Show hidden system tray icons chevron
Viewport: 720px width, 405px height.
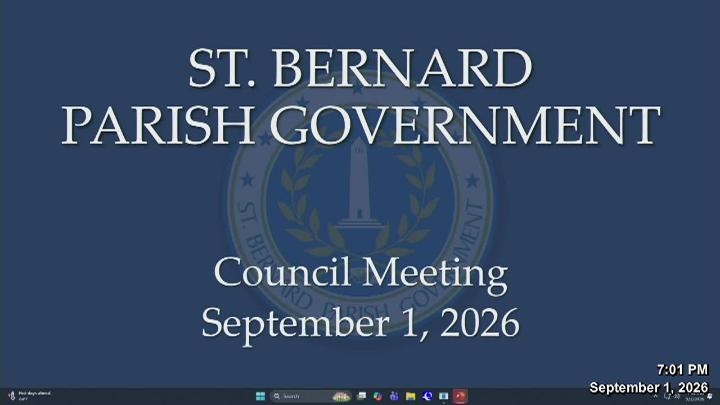pyautogui.click(x=656, y=396)
